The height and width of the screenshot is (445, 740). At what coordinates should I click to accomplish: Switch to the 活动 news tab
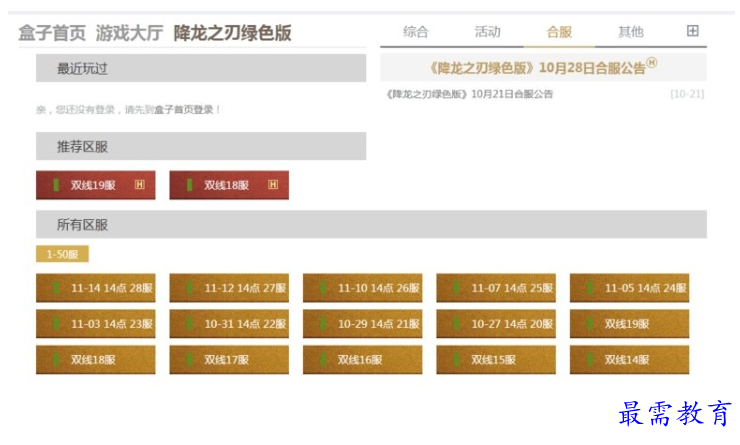[488, 32]
